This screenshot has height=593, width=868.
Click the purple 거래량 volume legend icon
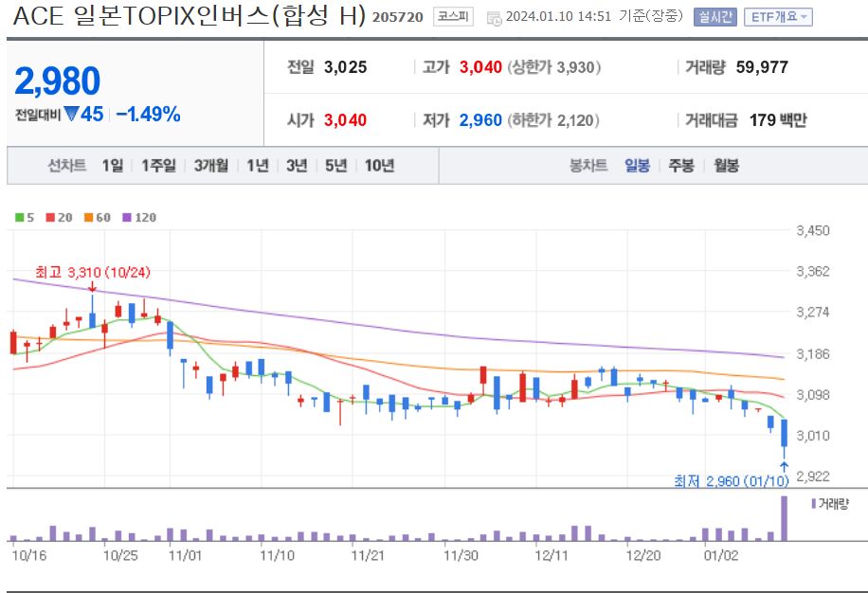click(813, 503)
